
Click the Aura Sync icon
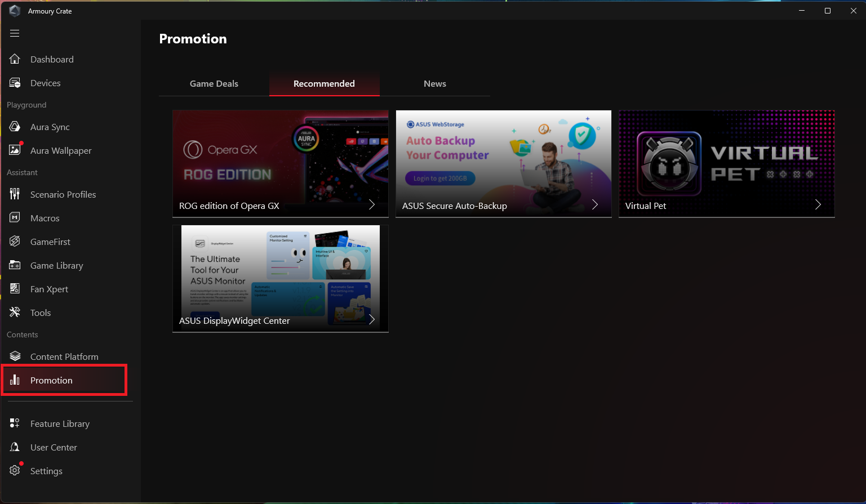pos(15,127)
